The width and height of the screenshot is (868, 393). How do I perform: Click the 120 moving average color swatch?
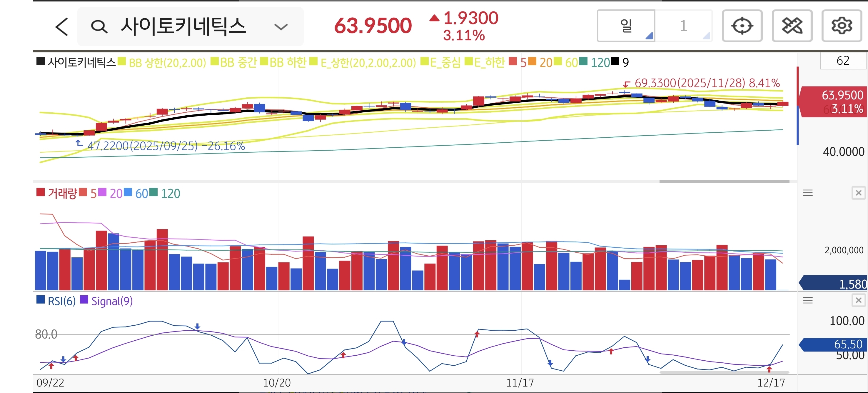(583, 62)
